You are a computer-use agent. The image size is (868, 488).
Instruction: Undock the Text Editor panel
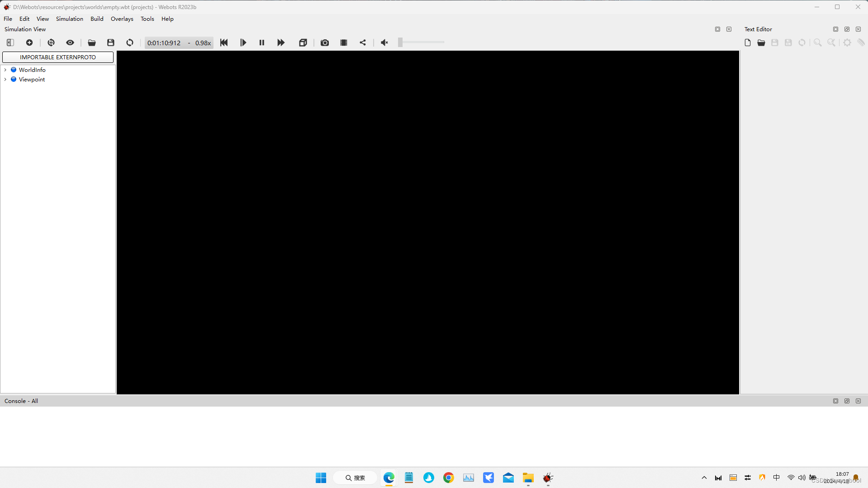pos(847,29)
